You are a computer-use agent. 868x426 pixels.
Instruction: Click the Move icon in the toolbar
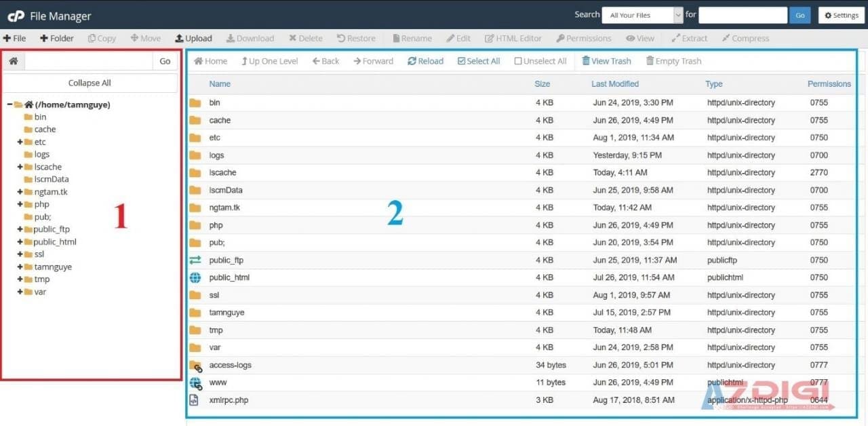click(x=145, y=38)
